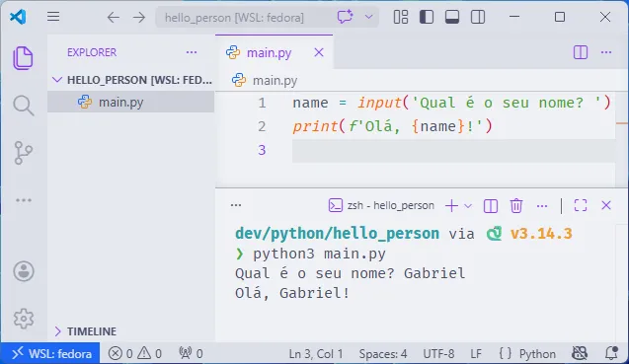Screen dimensions: 629x364
Task: Open the WSL: fedora remote indicator
Action: pos(50,353)
